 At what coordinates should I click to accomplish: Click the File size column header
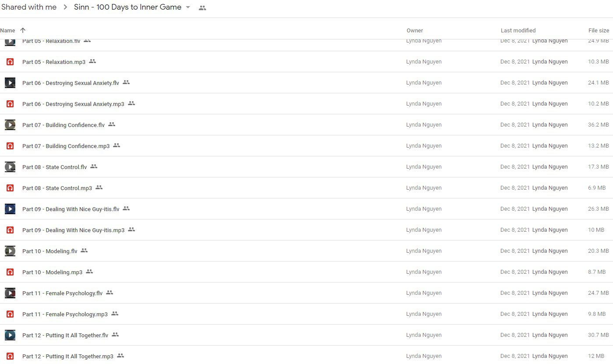pyautogui.click(x=599, y=31)
